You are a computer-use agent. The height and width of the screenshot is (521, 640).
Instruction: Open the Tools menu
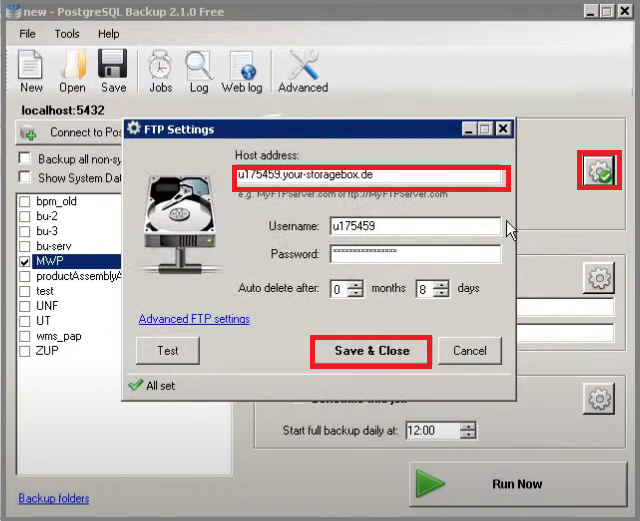pos(67,33)
